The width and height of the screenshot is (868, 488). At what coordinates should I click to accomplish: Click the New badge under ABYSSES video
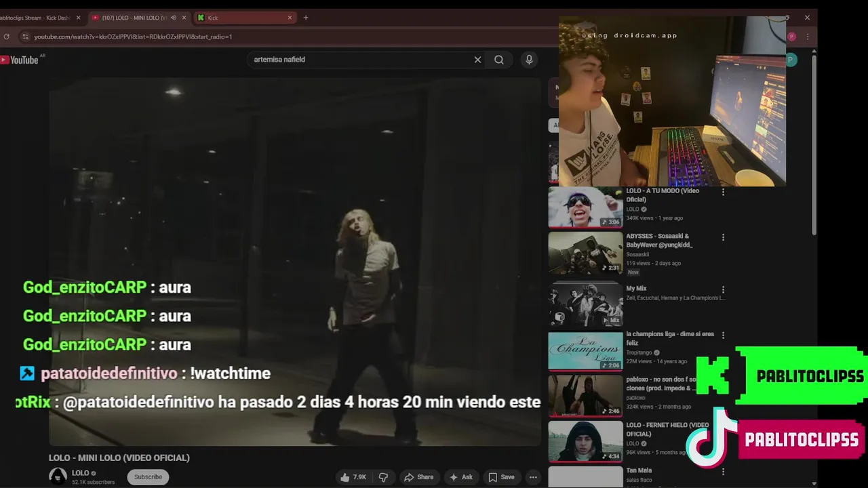coord(633,272)
